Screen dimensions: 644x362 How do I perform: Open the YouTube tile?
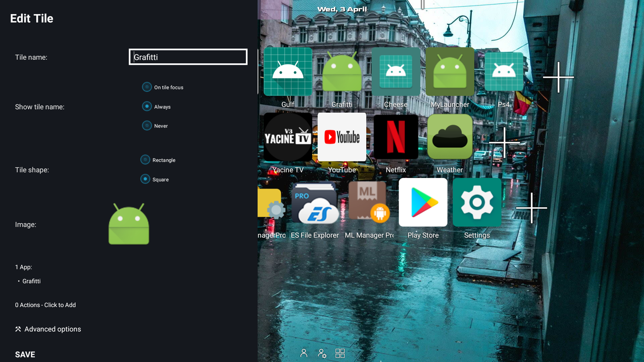click(x=342, y=137)
